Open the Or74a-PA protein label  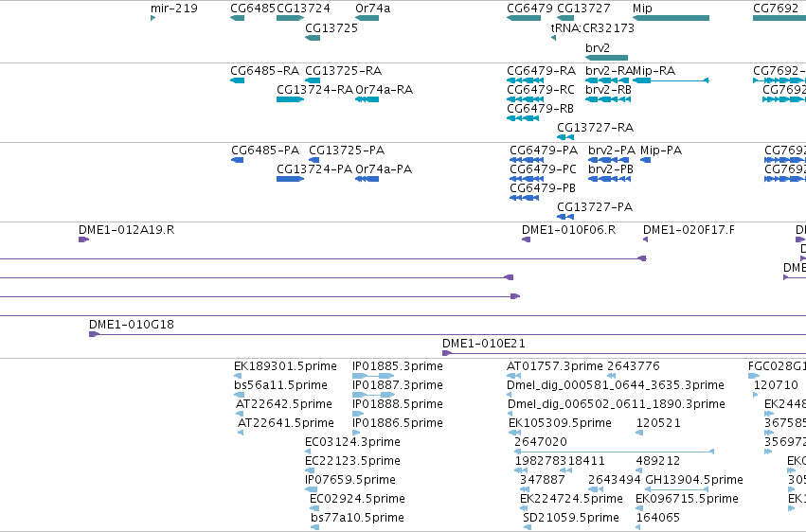[x=384, y=168]
